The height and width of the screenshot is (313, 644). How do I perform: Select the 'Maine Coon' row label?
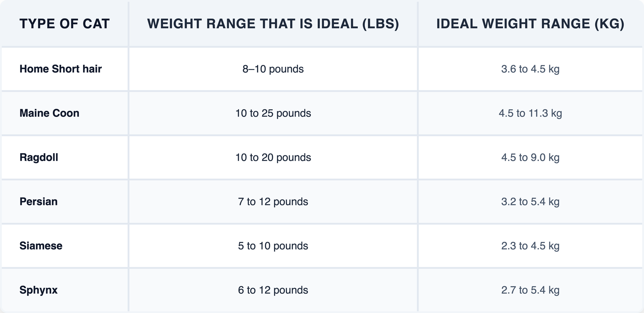pos(49,113)
